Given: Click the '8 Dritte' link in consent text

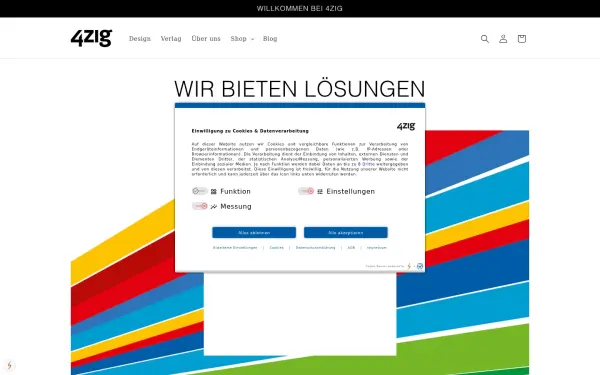Looking at the screenshot, I should 366,164.
